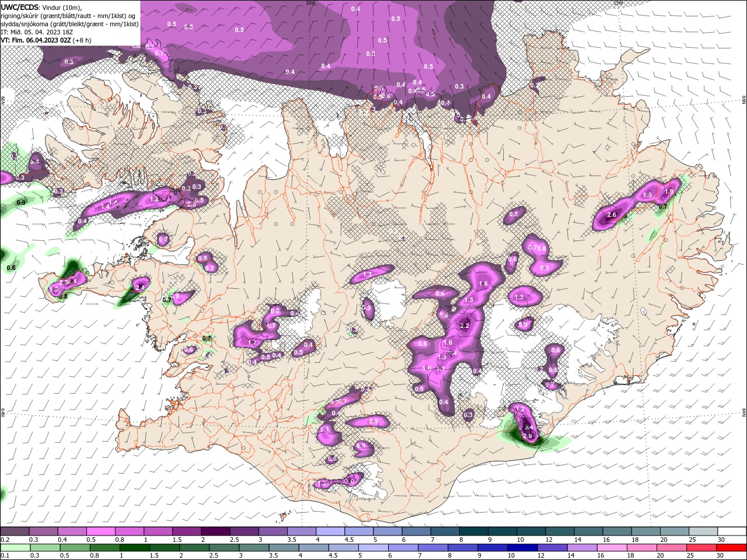Click the 0.1 label on the rain scale

pyautogui.click(x=5, y=556)
